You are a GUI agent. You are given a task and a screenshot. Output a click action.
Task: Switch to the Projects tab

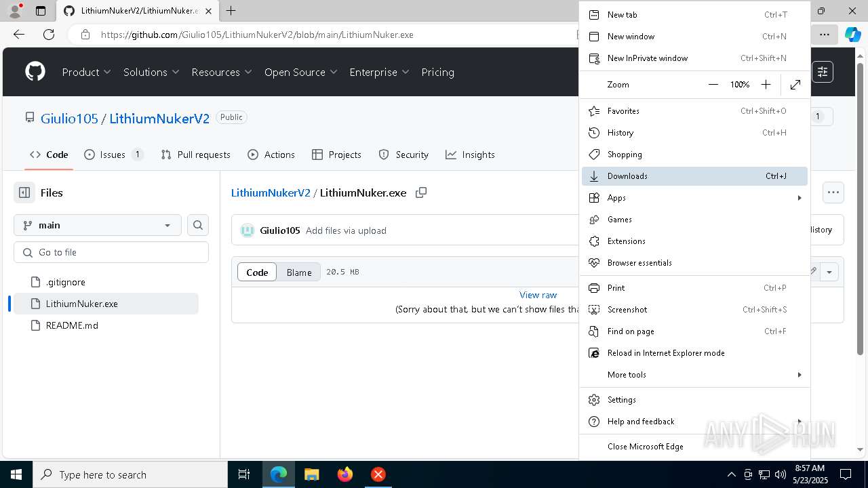336,155
